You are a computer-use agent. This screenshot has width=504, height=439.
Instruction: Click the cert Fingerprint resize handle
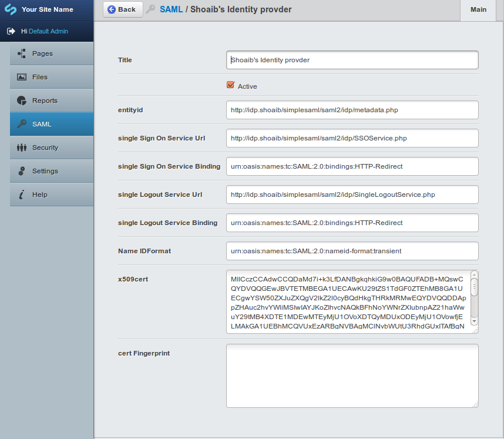coord(475,404)
